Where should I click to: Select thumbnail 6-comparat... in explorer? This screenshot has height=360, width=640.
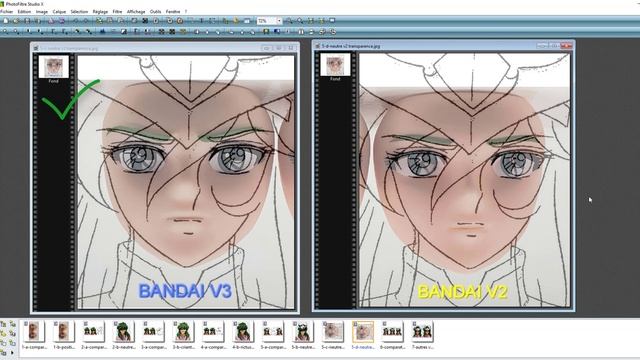(x=392, y=335)
